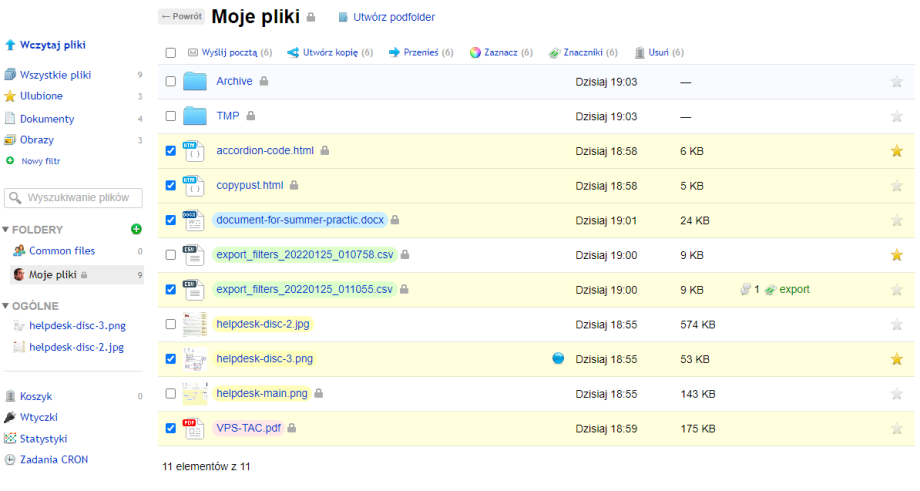Click the green add folder plus icon

[x=136, y=229]
